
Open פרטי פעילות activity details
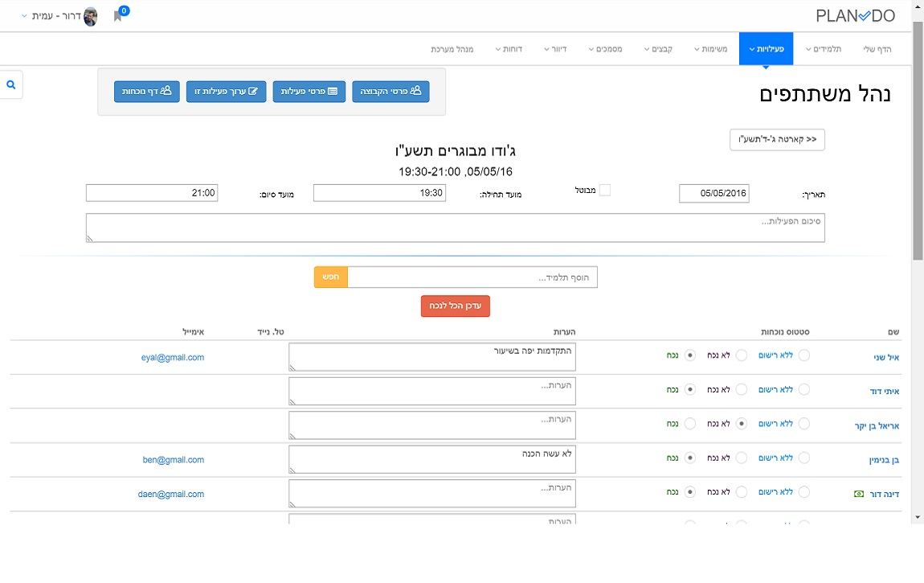(309, 92)
